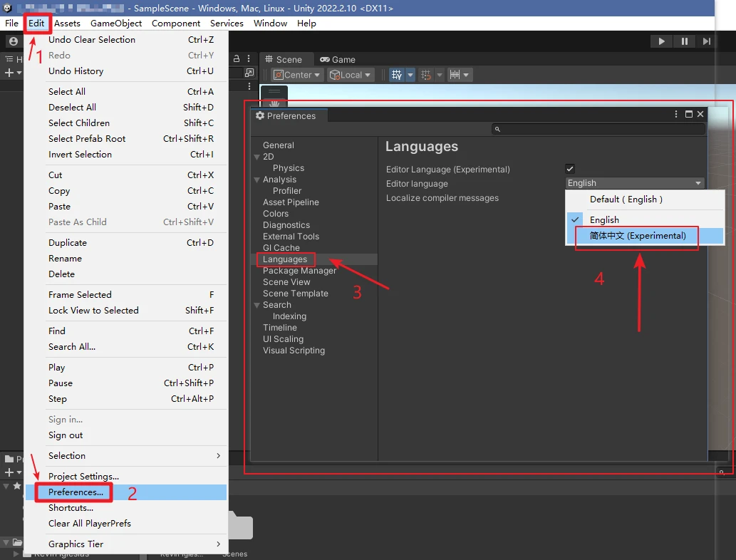Collapse the Search section arrow
Viewport: 736px width, 560px height.
click(x=256, y=305)
